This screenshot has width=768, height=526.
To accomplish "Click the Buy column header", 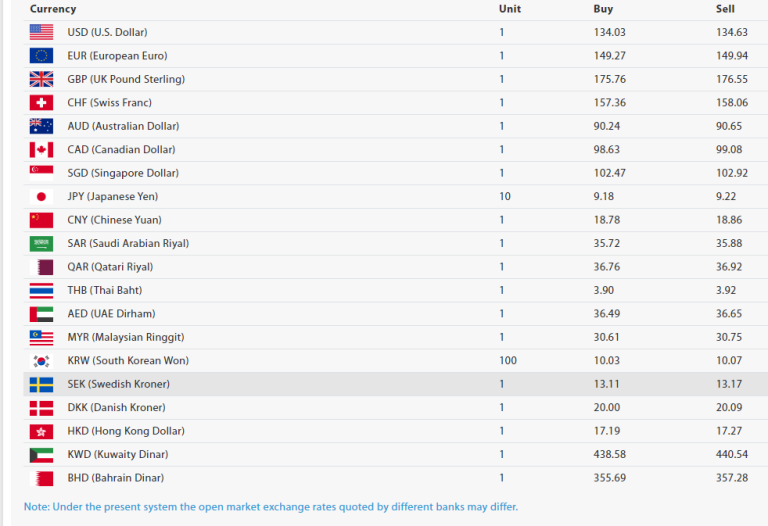I will (603, 9).
